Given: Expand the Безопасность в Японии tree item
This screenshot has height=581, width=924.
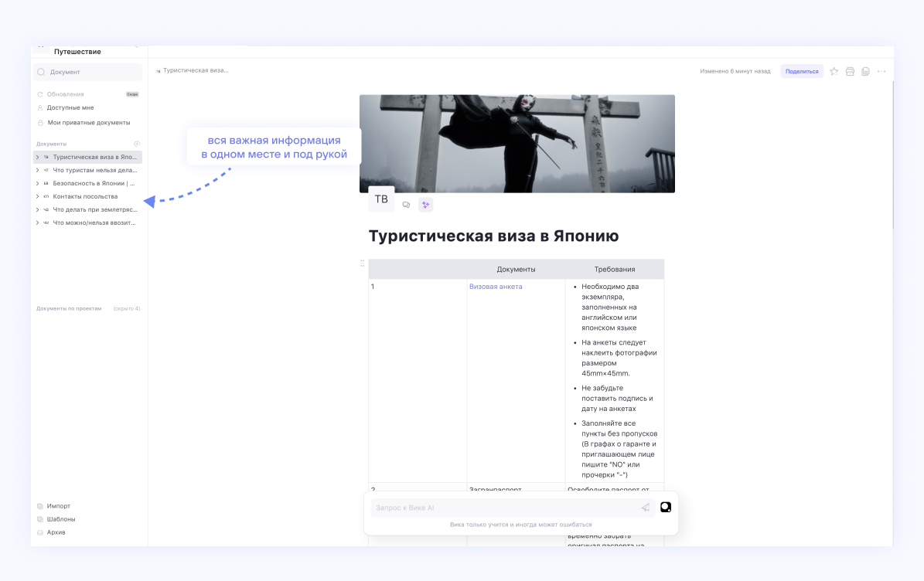Looking at the screenshot, I should pyautogui.click(x=38, y=183).
